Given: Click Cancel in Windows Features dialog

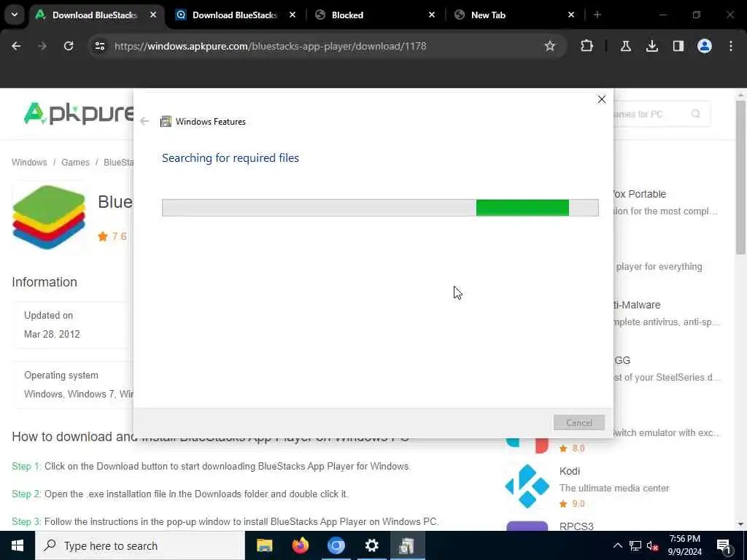Looking at the screenshot, I should click(x=578, y=422).
